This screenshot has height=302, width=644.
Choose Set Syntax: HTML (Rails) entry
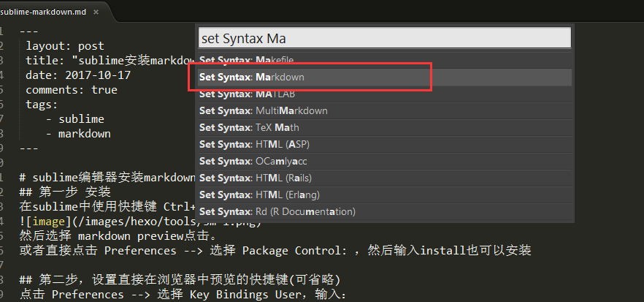click(385, 178)
